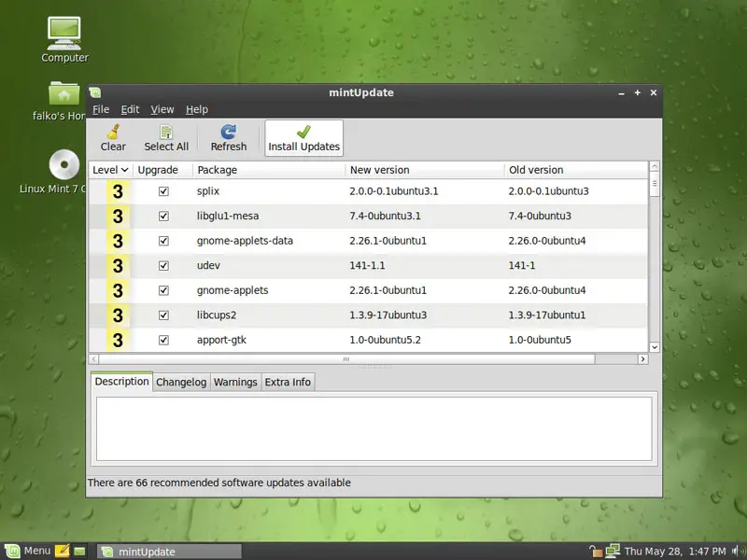
Task: Click level 3 badge for apport-gtk
Action: tap(118, 340)
